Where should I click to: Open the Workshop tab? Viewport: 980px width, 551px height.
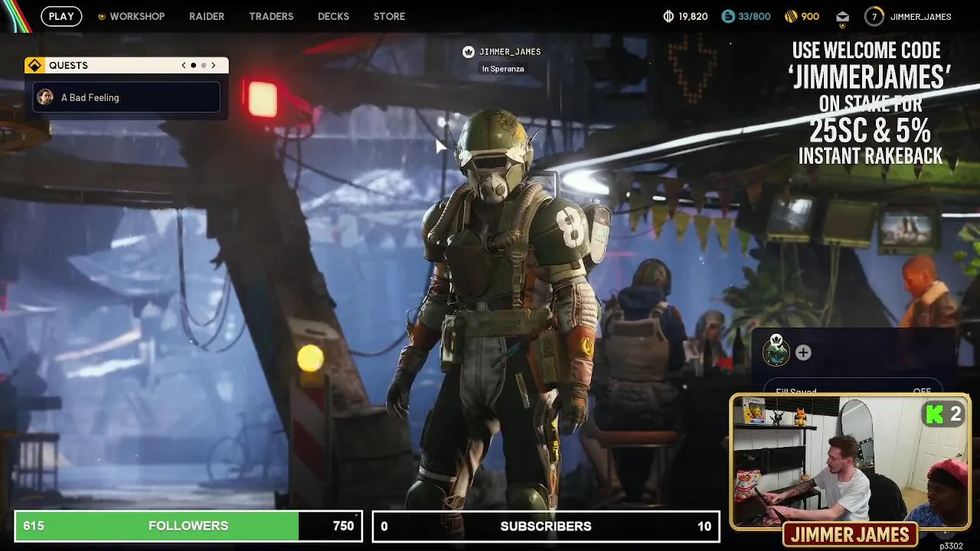tap(137, 16)
